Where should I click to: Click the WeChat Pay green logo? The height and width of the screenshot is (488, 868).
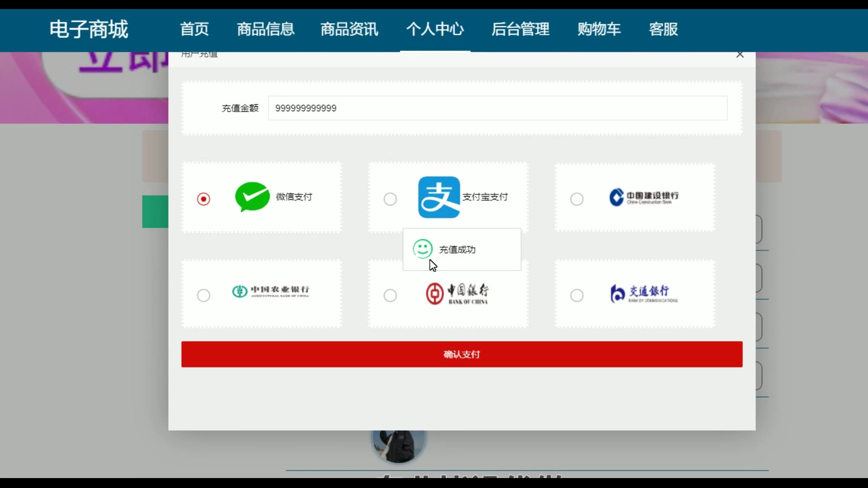252,197
